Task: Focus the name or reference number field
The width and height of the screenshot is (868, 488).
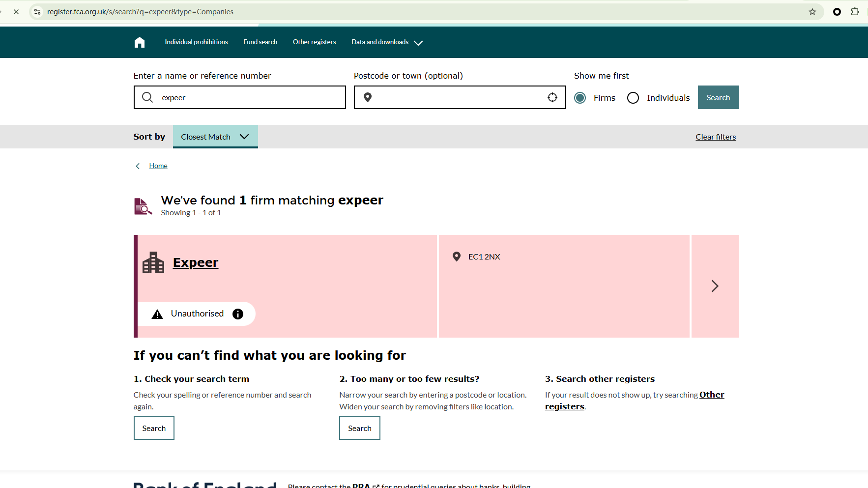Action: tap(240, 97)
